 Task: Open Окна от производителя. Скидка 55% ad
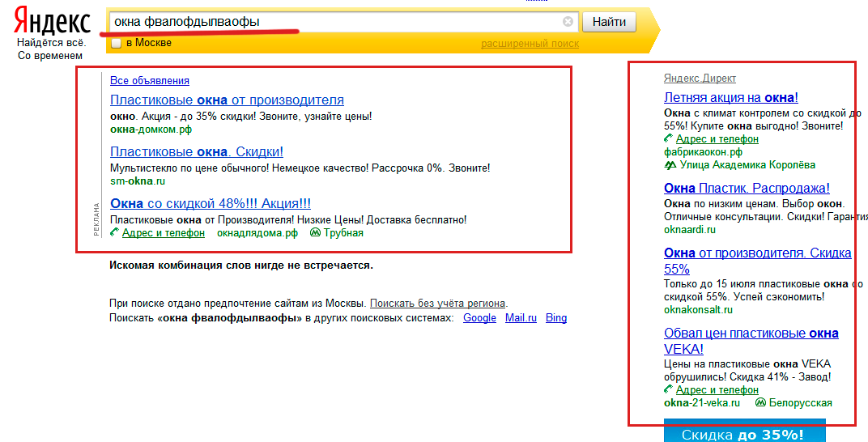pyautogui.click(x=757, y=261)
